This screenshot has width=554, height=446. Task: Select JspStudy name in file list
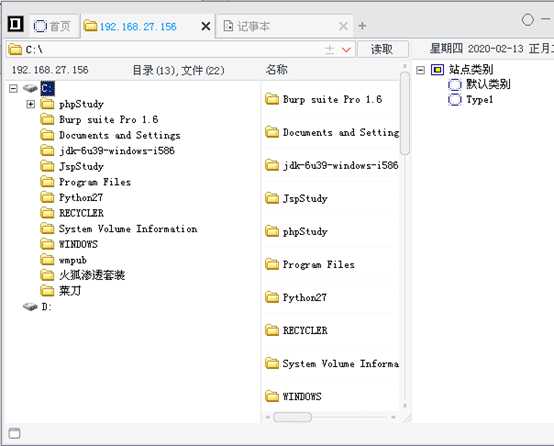[305, 198]
